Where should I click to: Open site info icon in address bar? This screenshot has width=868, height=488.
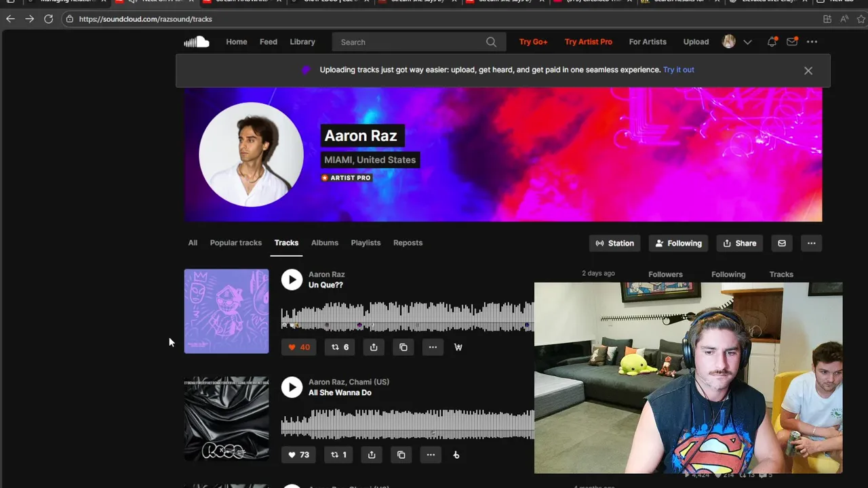(x=69, y=19)
